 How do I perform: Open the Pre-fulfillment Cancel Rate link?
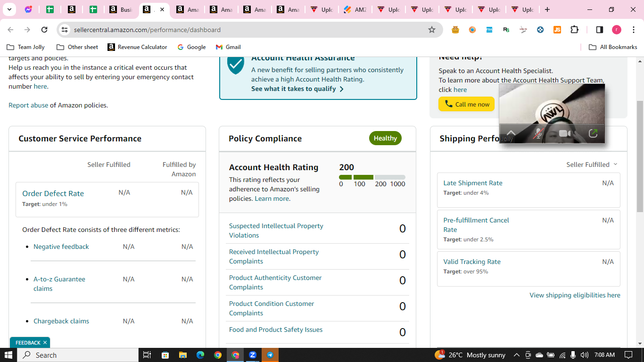(476, 225)
